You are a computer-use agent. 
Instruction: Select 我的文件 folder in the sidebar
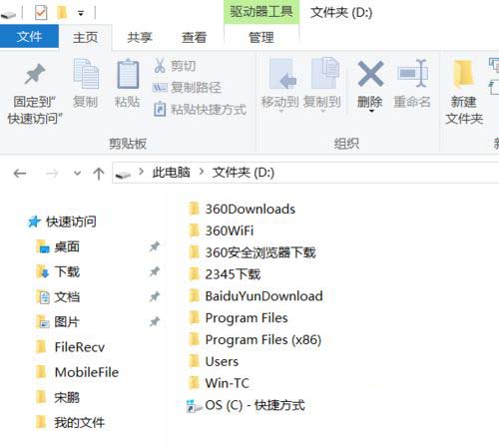click(x=80, y=422)
